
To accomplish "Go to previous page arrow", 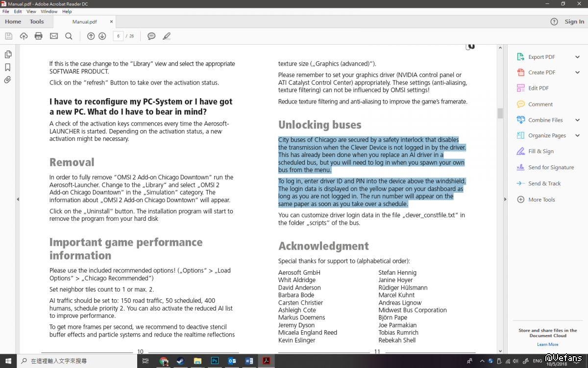I will pos(91,36).
